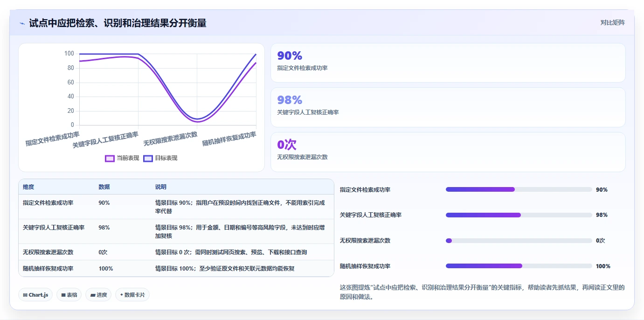The width and height of the screenshot is (644, 320).
Task: Click the table description starting 情景目标 100%
Action: [x=225, y=269]
